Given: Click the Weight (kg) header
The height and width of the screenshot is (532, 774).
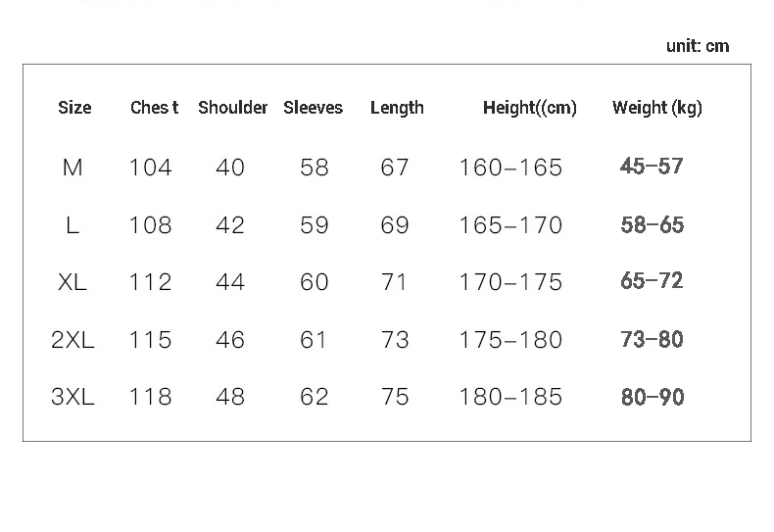Looking at the screenshot, I should [x=657, y=108].
